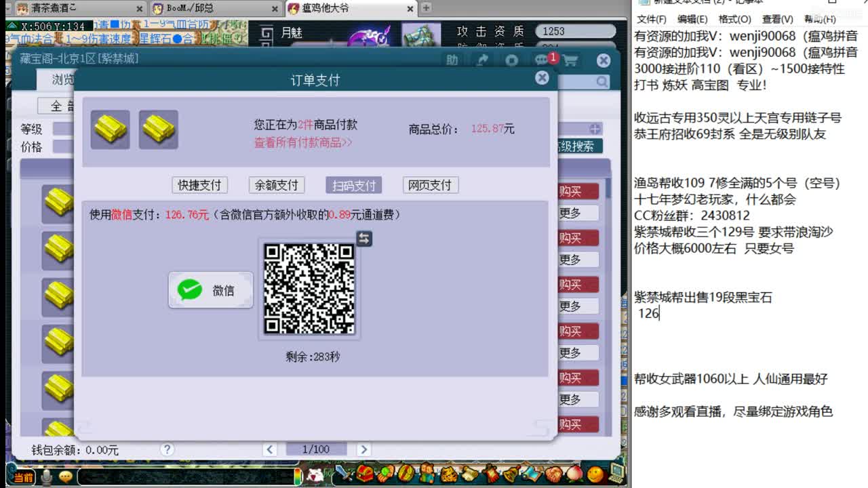Click the 助 helper icon in 藏宝阁 header

pos(452,60)
